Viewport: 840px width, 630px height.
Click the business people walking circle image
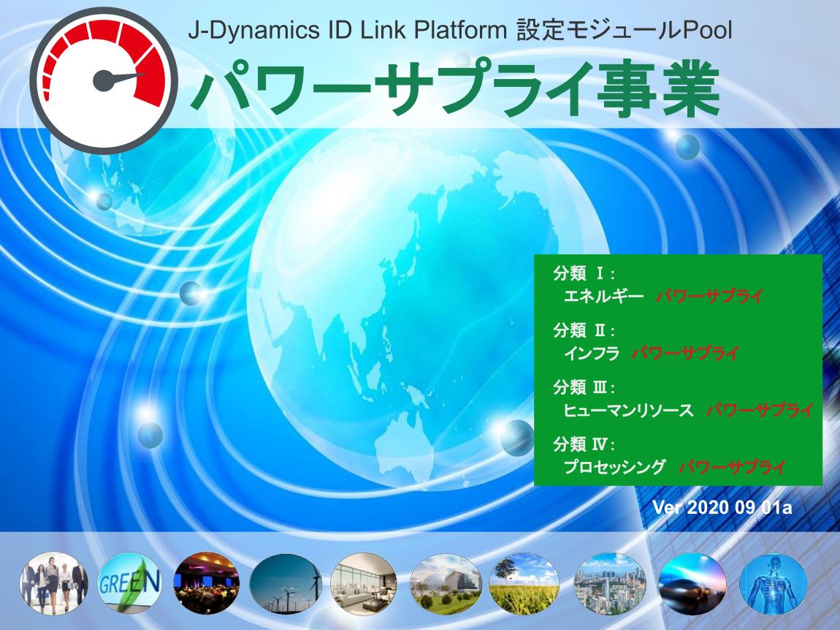(x=54, y=585)
